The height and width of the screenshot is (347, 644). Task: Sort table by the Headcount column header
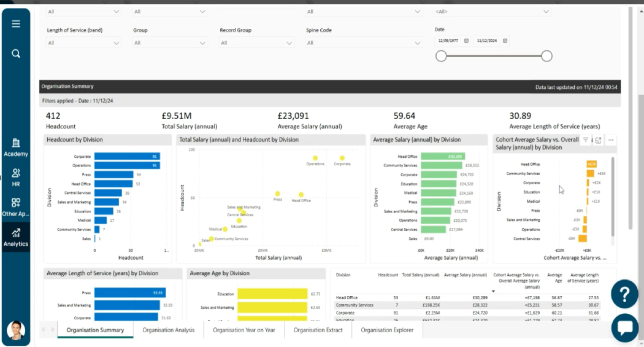(388, 275)
